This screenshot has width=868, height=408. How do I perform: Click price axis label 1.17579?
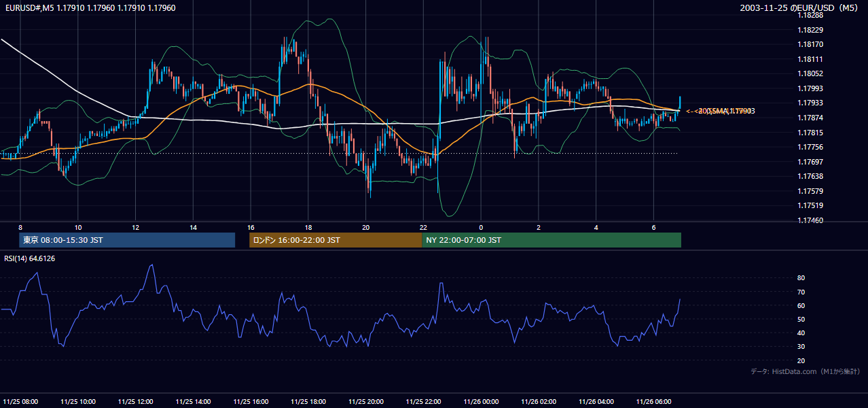point(810,191)
